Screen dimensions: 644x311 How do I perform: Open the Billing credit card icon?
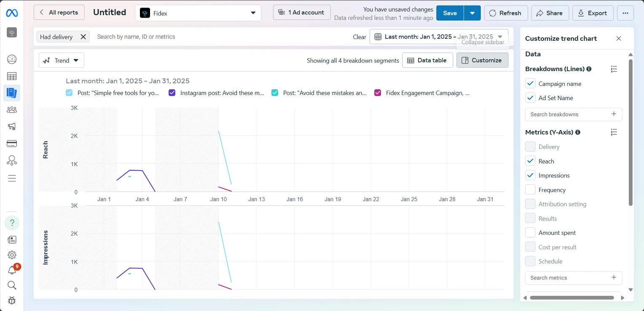click(x=12, y=144)
